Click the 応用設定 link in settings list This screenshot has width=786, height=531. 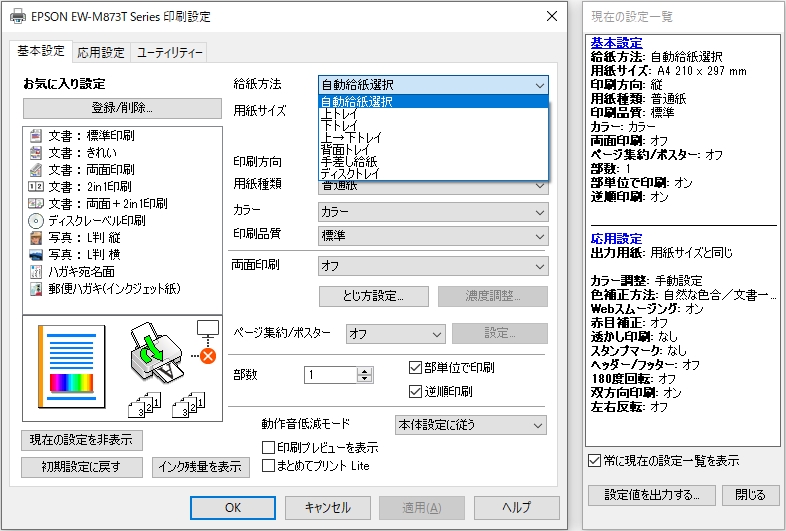pos(616,239)
